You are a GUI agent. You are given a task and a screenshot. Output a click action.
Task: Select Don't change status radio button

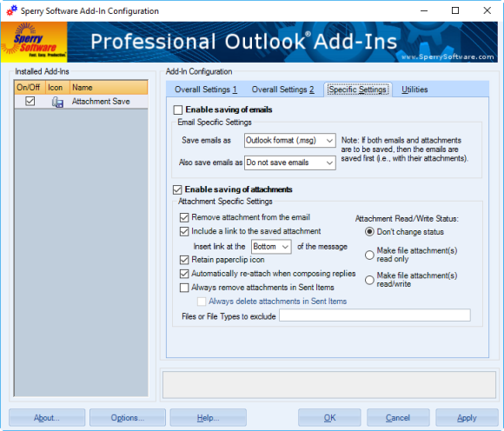click(369, 232)
